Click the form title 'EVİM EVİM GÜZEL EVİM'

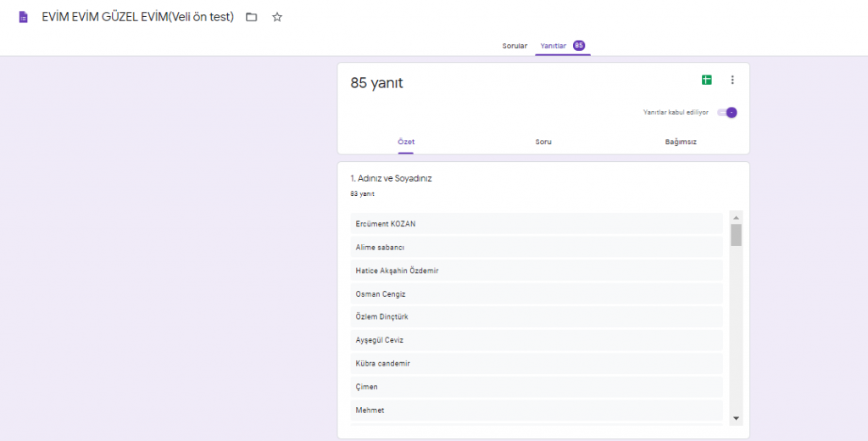pos(137,17)
